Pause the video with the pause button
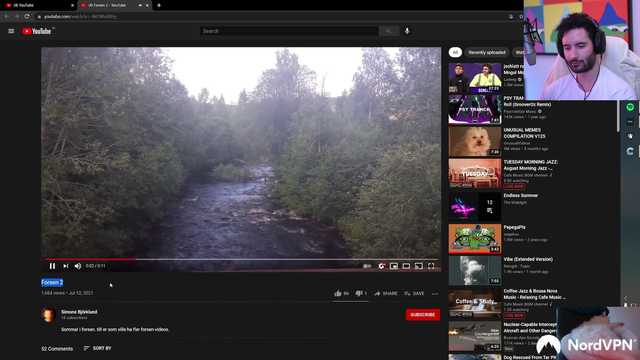 click(52, 266)
